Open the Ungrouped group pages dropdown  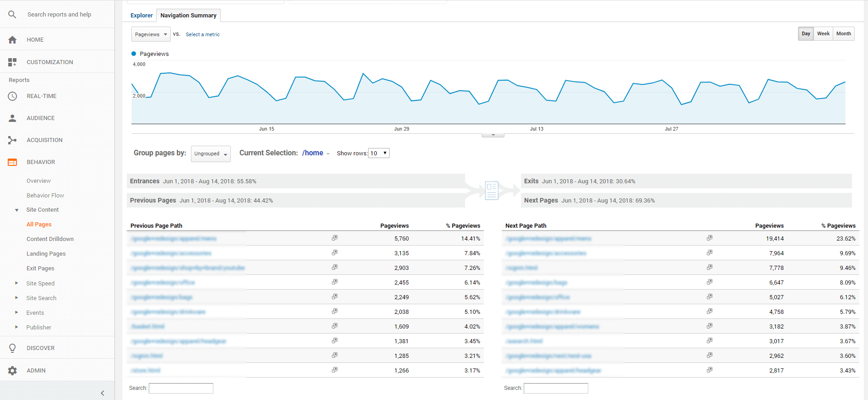211,154
